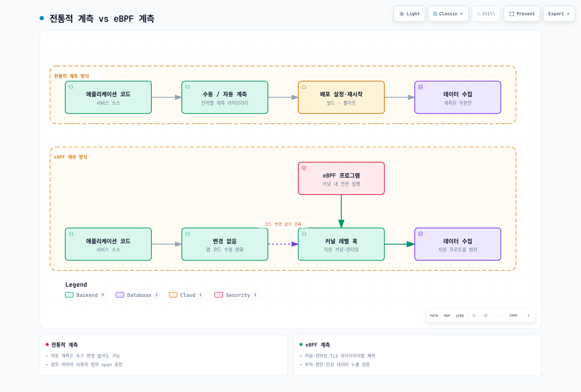Select the 커널 레벨 훅 node
The height and width of the screenshot is (392, 581).
pyautogui.click(x=341, y=244)
